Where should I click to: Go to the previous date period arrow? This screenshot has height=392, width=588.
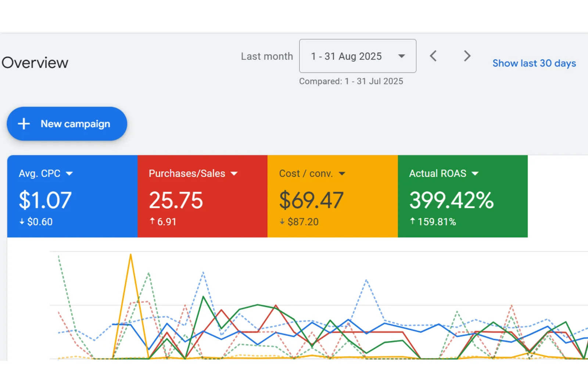(433, 56)
